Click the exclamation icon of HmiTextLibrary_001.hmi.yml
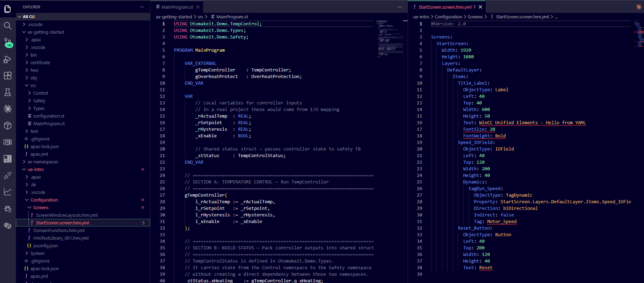Screen dimensions: 644x283 (x=29, y=238)
